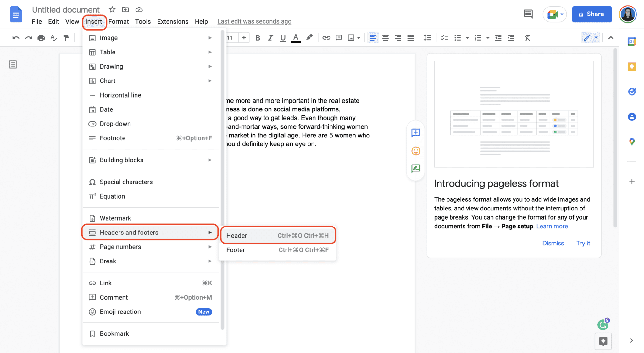
Task: Expand the Image insert submenu
Action: (210, 38)
